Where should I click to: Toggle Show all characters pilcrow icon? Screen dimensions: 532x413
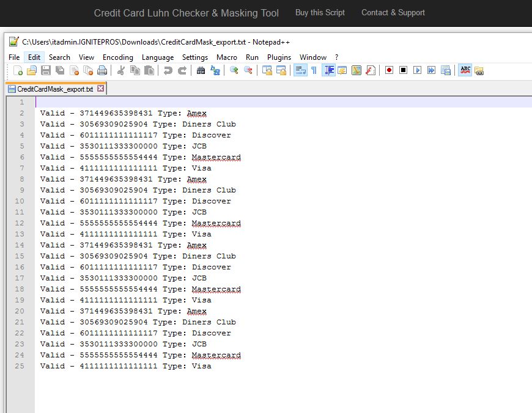[x=314, y=70]
